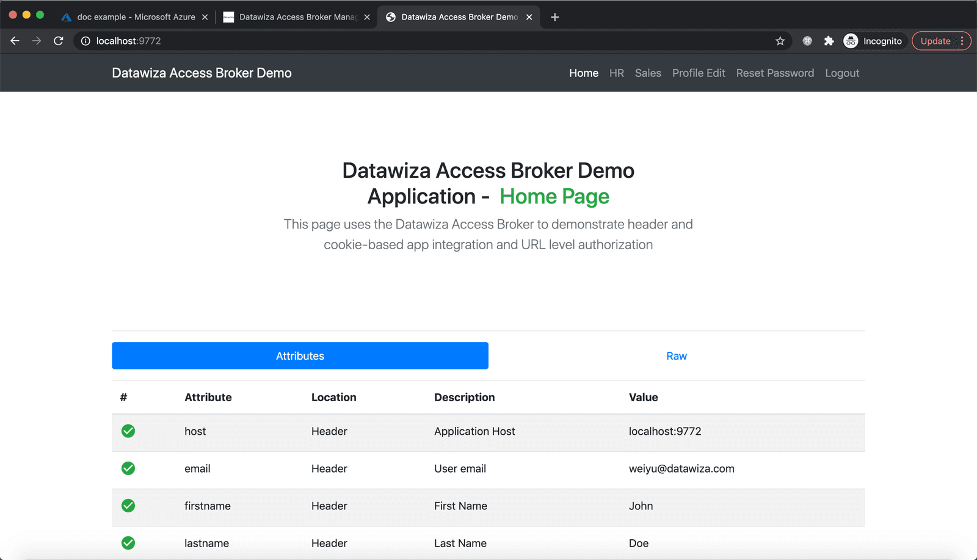The width and height of the screenshot is (977, 560).
Task: Click the green check icon for firstname row
Action: 128,506
